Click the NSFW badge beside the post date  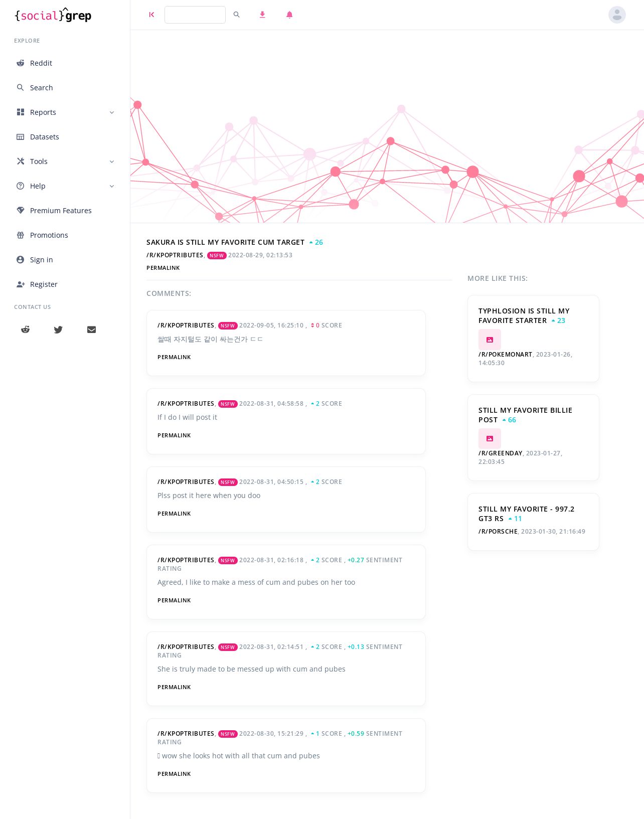coord(217,256)
